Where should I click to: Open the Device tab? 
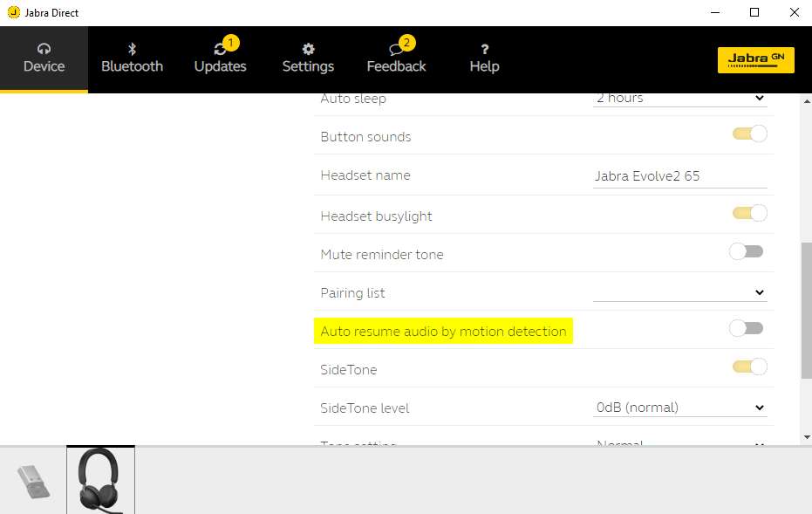[44, 59]
